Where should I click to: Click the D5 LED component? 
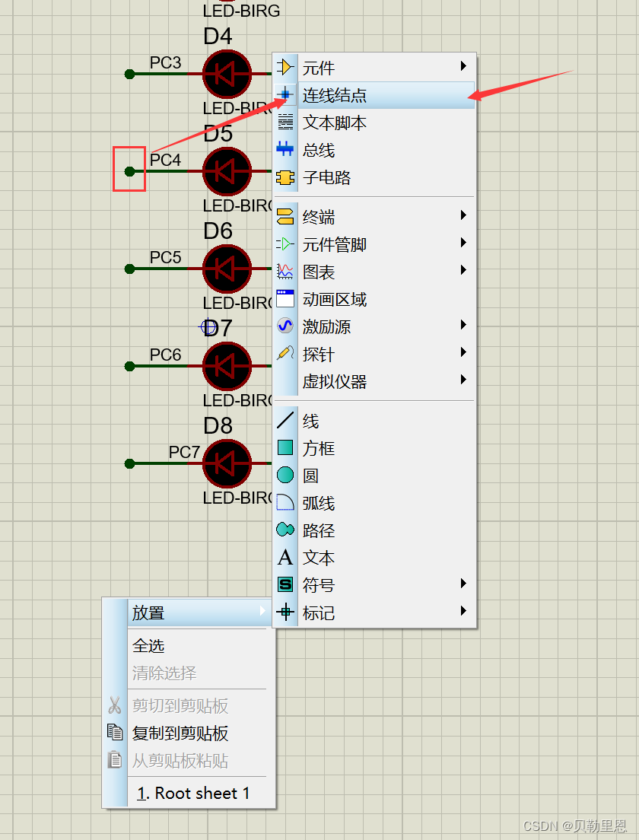227,171
